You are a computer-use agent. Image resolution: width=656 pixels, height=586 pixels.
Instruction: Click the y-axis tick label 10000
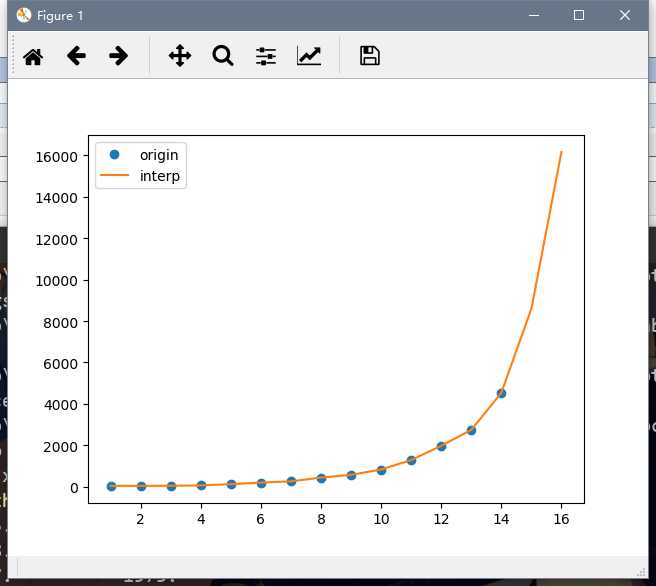(x=56, y=281)
